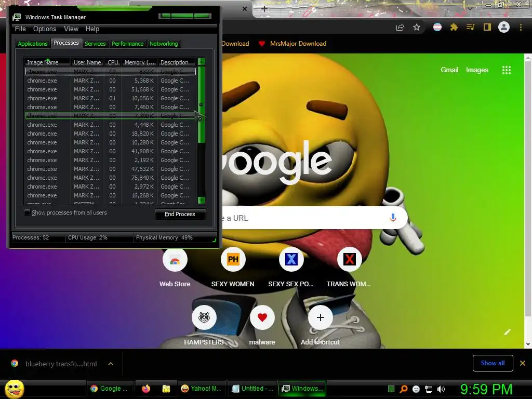This screenshot has width=532, height=399.
Task: Open the Help menu in Task Manager
Action: (x=92, y=29)
